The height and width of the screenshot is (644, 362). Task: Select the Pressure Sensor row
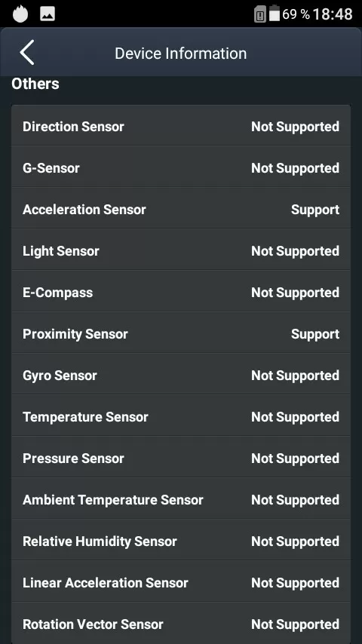(181, 457)
